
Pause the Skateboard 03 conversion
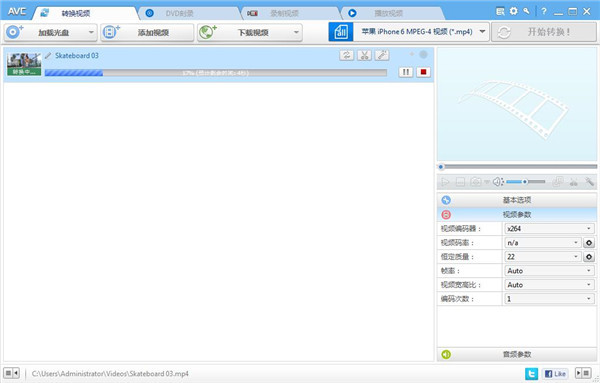pyautogui.click(x=406, y=72)
